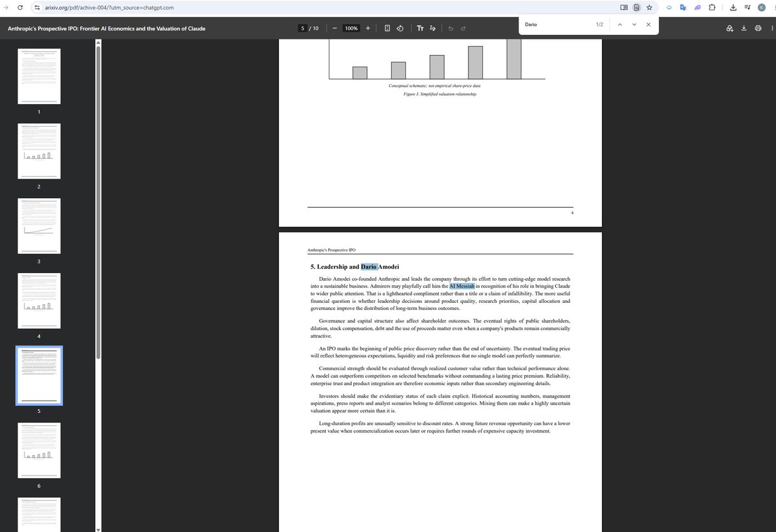This screenshot has width=776, height=532.
Task: Click the page number field showing 5
Action: (302, 28)
